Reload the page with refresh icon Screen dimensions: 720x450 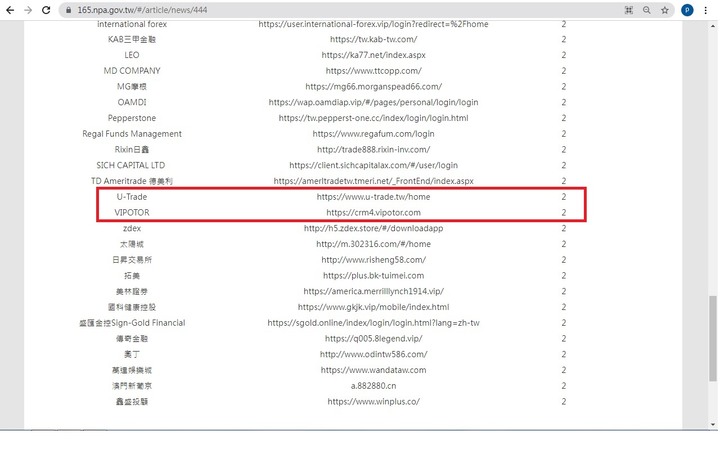pos(46,10)
